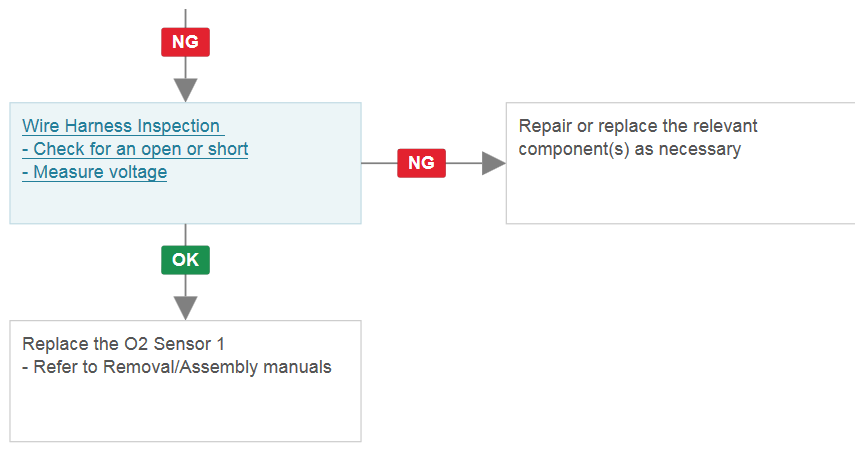Click the line joining Wire Harness box and OK badge

(185, 235)
